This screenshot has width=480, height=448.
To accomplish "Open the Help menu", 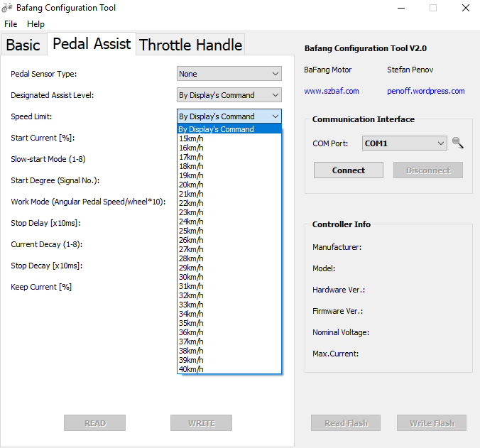I will [x=36, y=24].
